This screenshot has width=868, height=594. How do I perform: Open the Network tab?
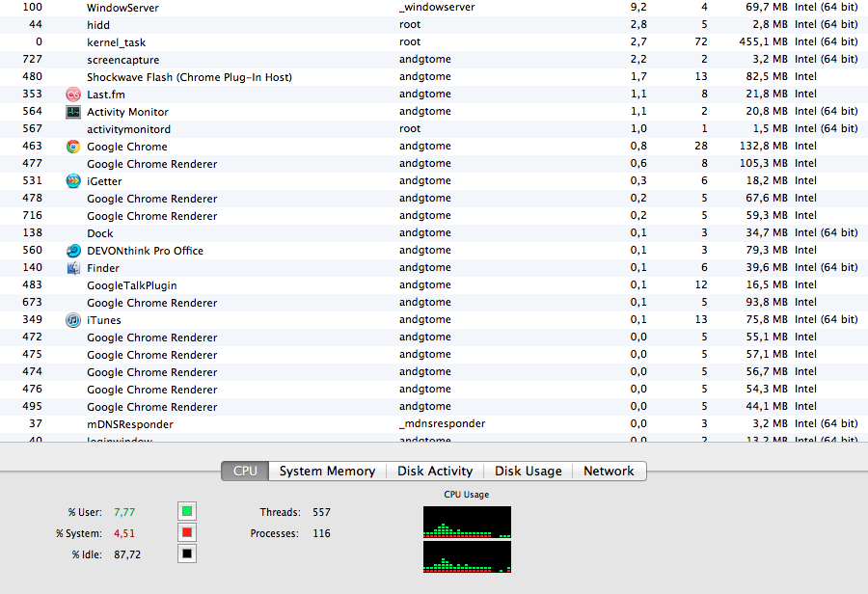tap(609, 472)
